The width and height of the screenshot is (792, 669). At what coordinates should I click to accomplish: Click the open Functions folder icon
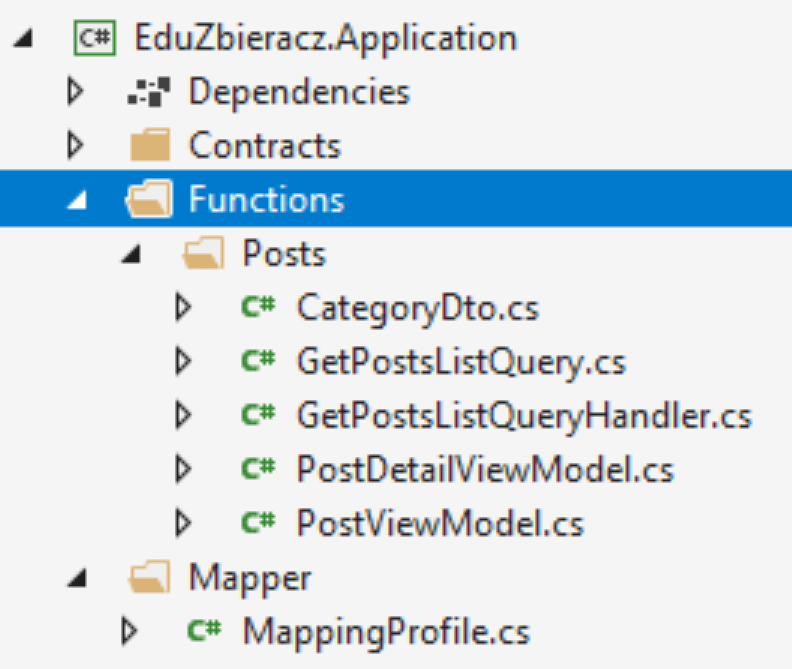pyautogui.click(x=149, y=199)
